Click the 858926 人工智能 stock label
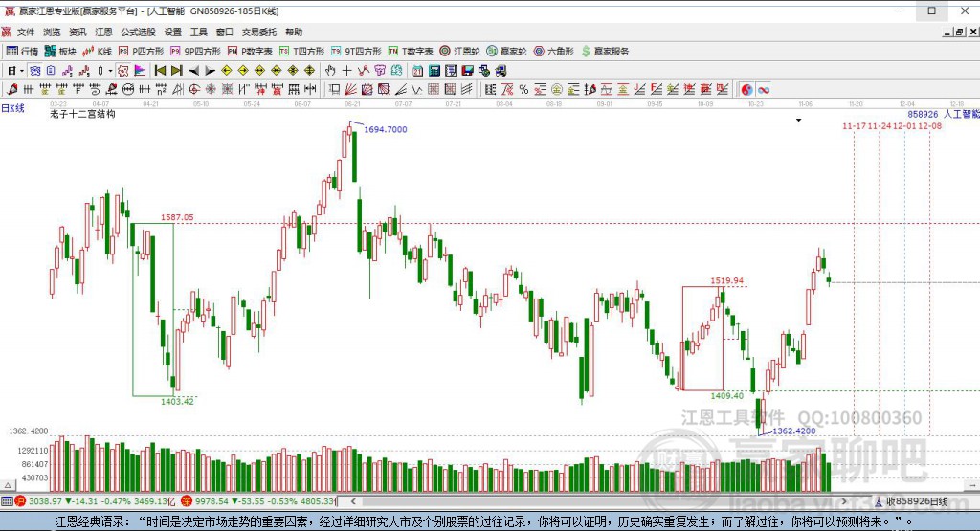980x531 pixels. [943, 114]
